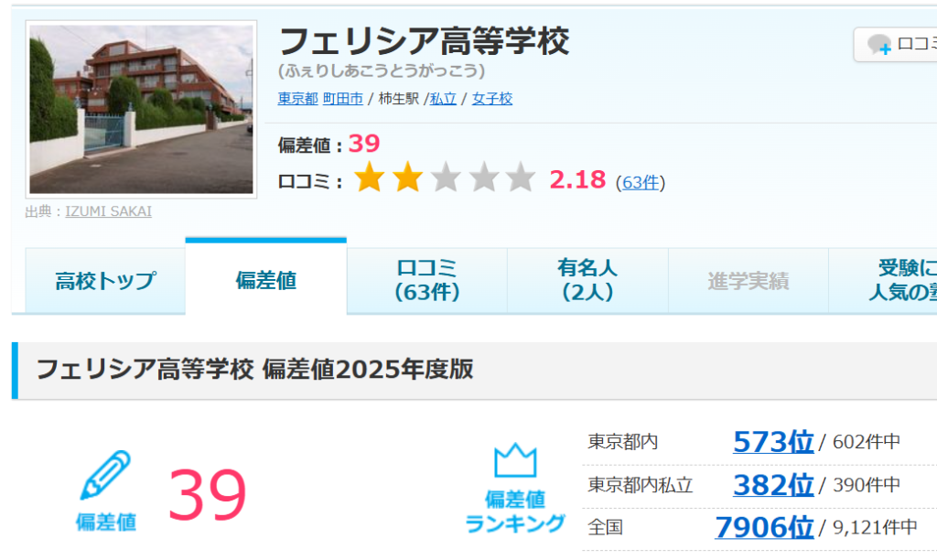Click the 進学実績 tab
Image resolution: width=937 pixels, height=560 pixels.
[x=749, y=280]
